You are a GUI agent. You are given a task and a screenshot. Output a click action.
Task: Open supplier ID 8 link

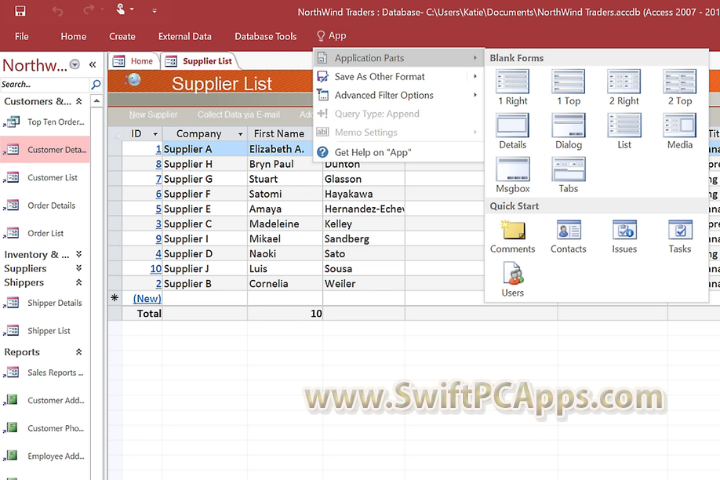click(158, 164)
